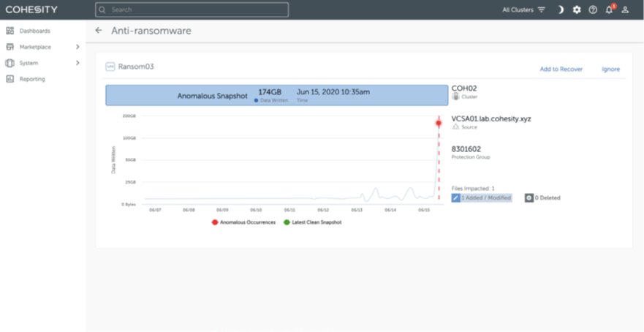Click the Dashboards sidebar icon
Screen dimensions: 644x332
[10, 31]
